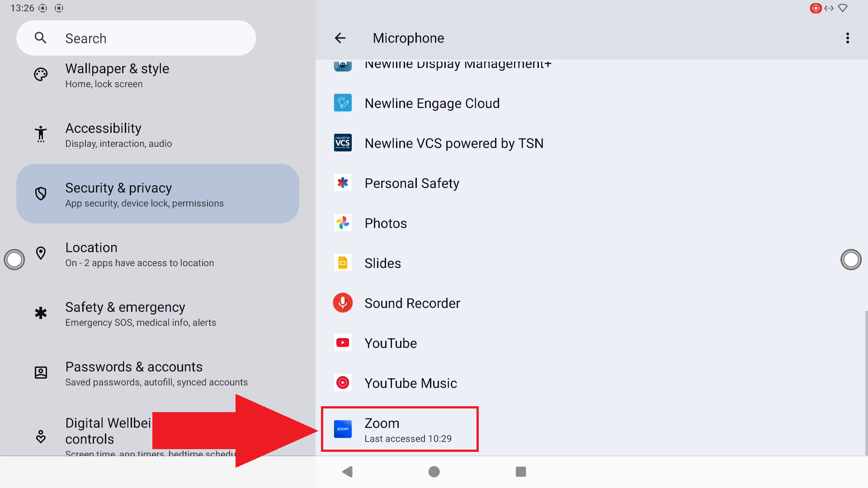
Task: Open Location settings entry
Action: point(139,254)
